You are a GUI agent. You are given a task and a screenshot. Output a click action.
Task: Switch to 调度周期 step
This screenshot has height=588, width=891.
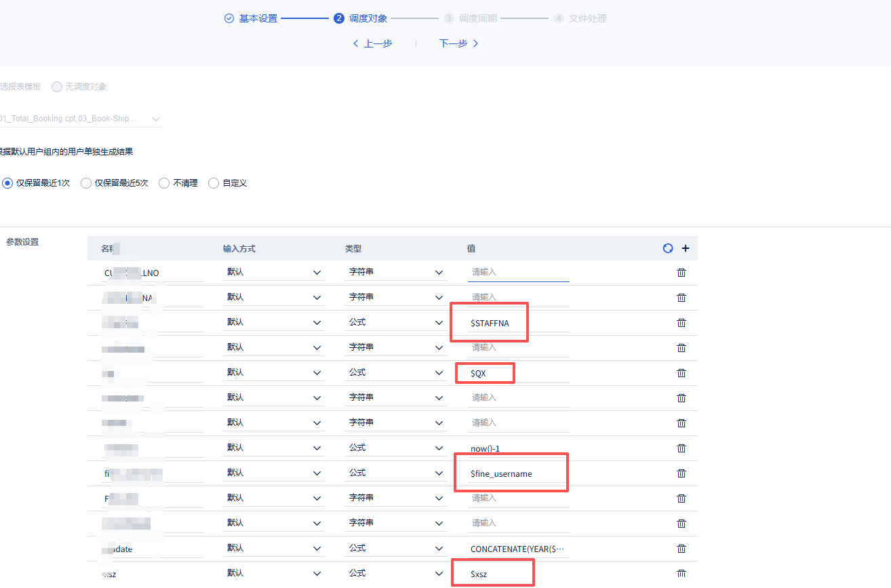point(477,18)
